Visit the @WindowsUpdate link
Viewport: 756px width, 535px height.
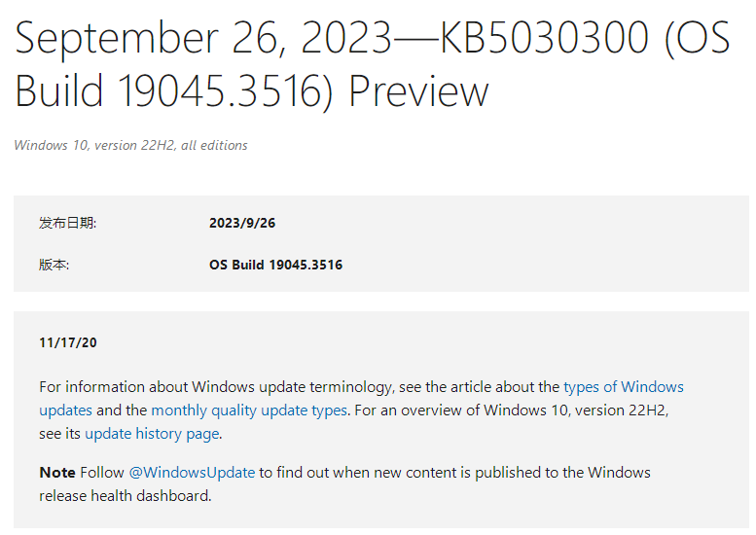[x=192, y=473]
